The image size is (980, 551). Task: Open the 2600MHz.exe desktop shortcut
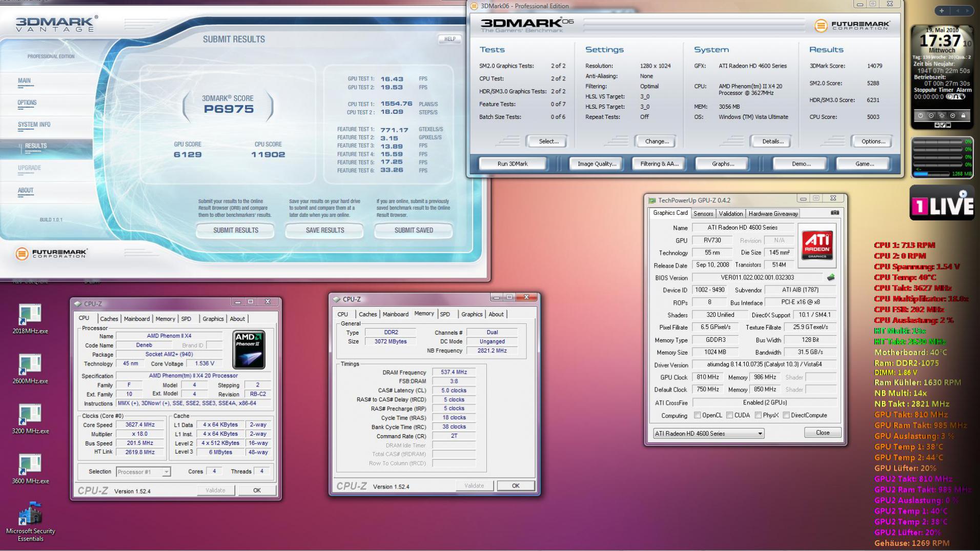[30, 369]
